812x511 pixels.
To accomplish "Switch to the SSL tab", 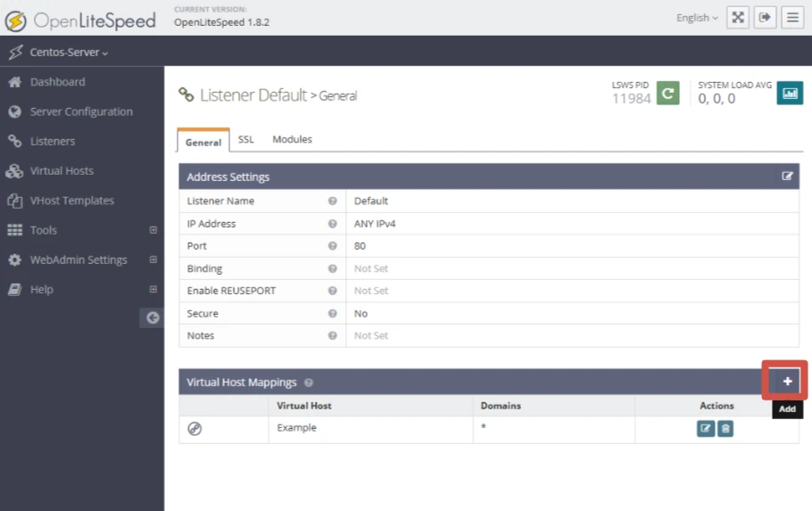I will [x=246, y=139].
